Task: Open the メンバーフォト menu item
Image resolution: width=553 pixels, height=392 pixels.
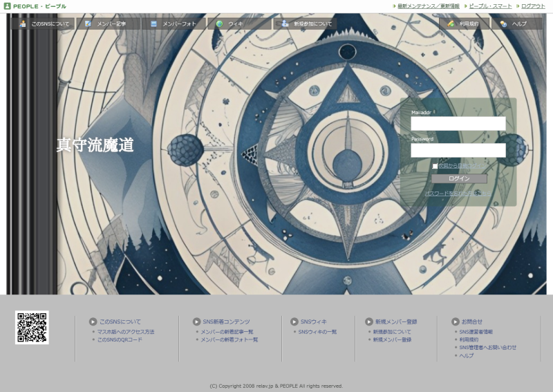Action: coord(178,24)
